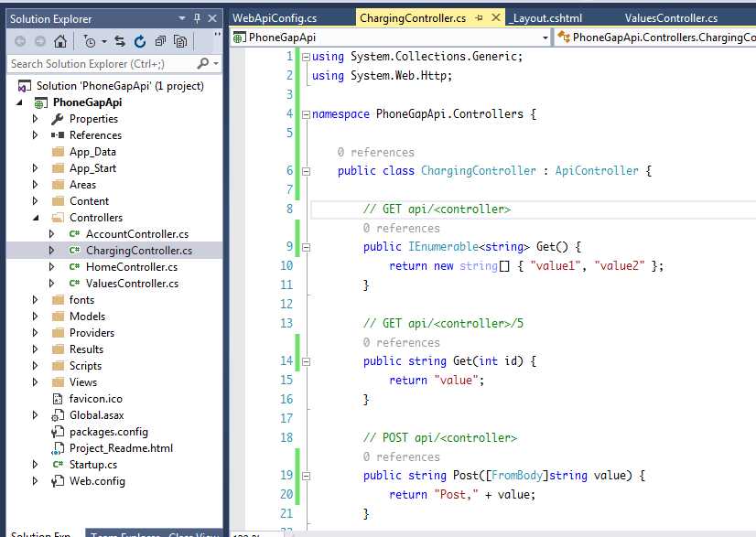Image resolution: width=756 pixels, height=537 pixels.
Task: Click the ApiController base class name
Action: coord(597,171)
